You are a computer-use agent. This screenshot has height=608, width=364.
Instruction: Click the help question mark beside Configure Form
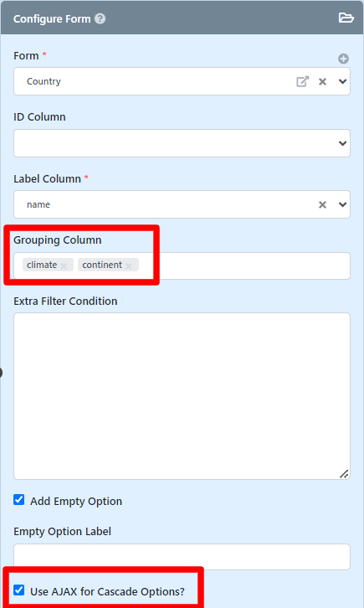pyautogui.click(x=100, y=18)
